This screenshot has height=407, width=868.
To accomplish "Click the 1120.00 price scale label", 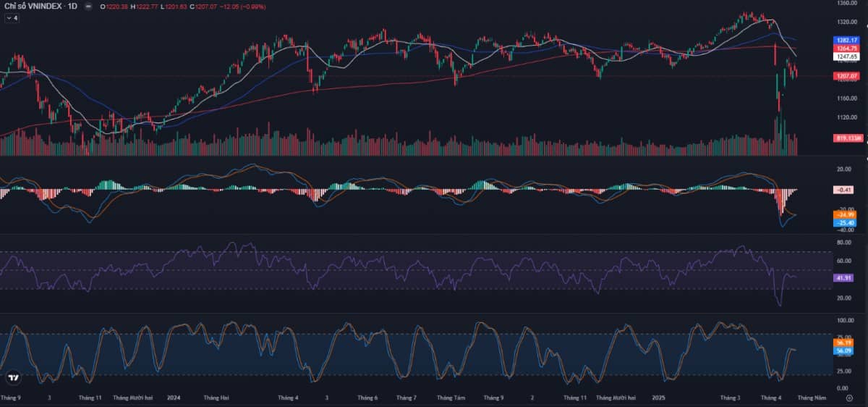I will 846,117.
